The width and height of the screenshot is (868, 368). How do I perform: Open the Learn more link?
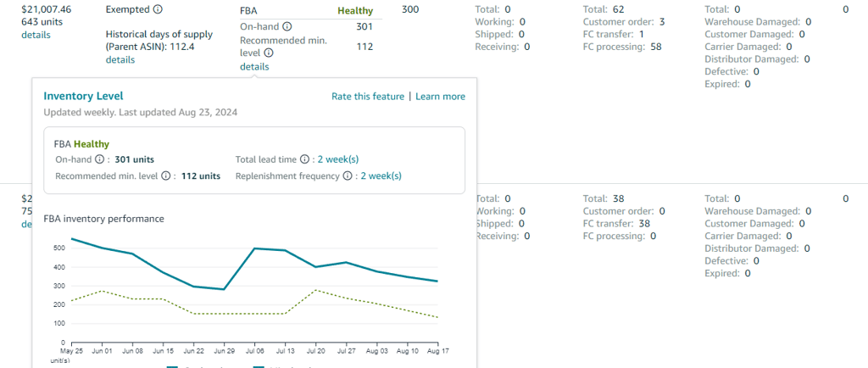point(440,97)
